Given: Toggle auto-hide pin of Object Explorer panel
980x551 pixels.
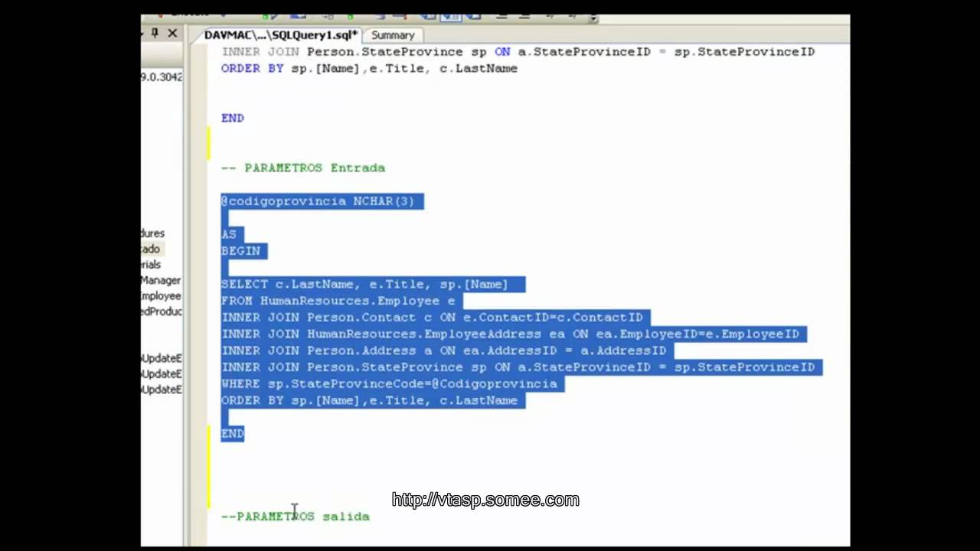Looking at the screenshot, I should (x=154, y=33).
